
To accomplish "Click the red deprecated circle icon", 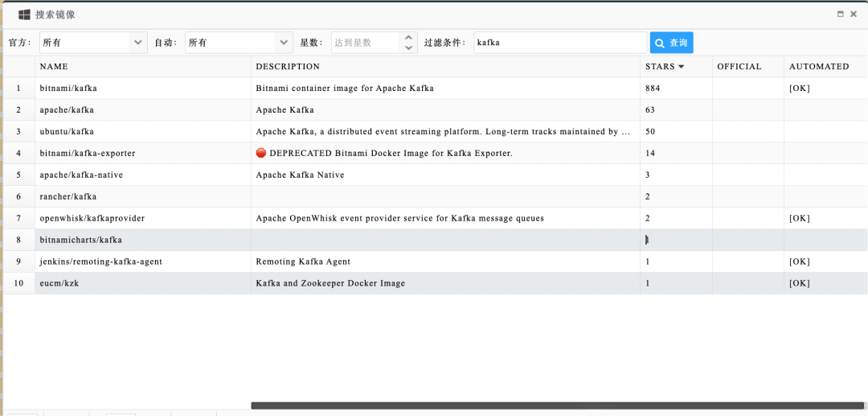I will click(261, 153).
